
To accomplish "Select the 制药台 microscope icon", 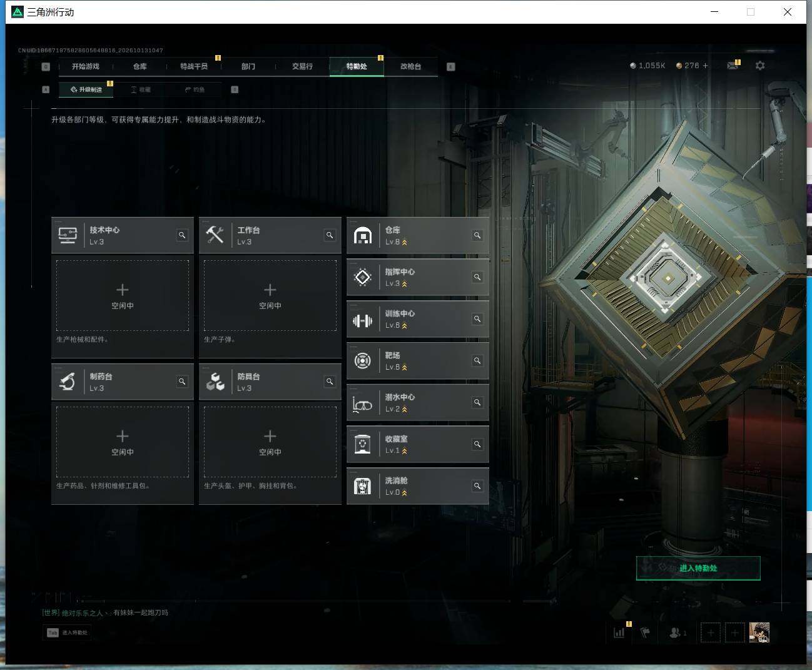I will click(x=68, y=382).
